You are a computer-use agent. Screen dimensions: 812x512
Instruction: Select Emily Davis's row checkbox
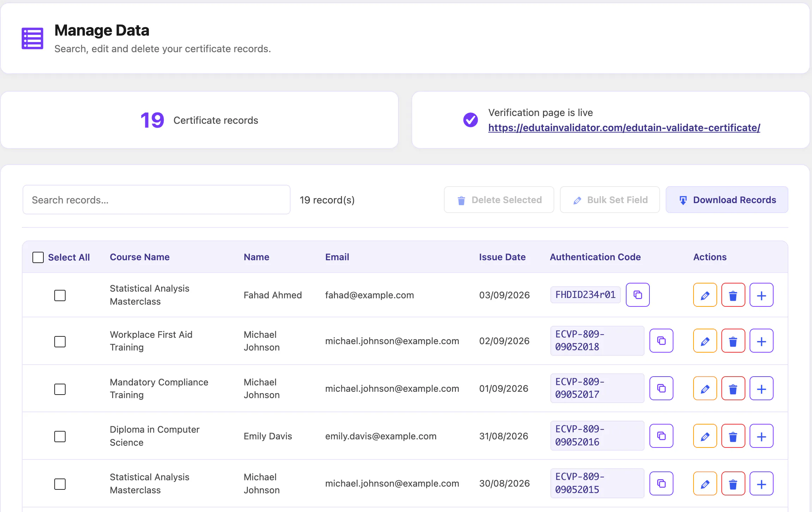[x=60, y=436]
